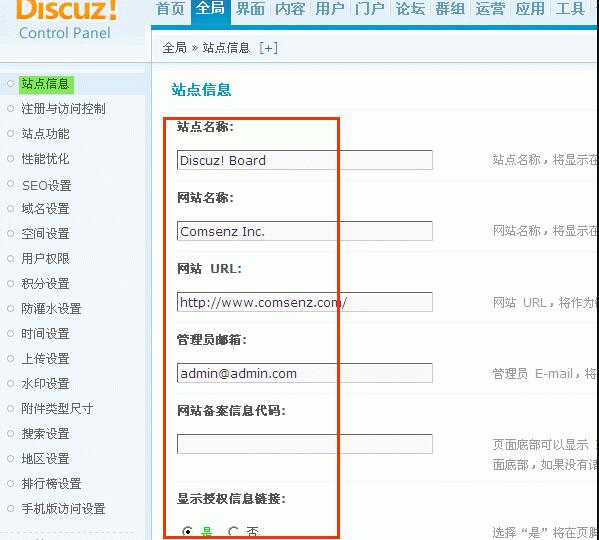Screen dimensions: 599x540
Task: Go to the 用户 tab
Action: (330, 8)
